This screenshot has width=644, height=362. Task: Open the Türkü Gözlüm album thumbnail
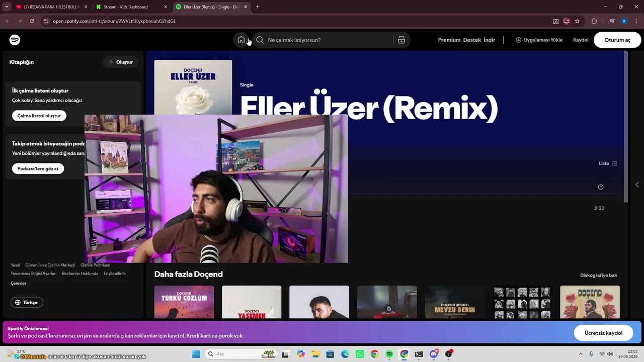click(184, 302)
